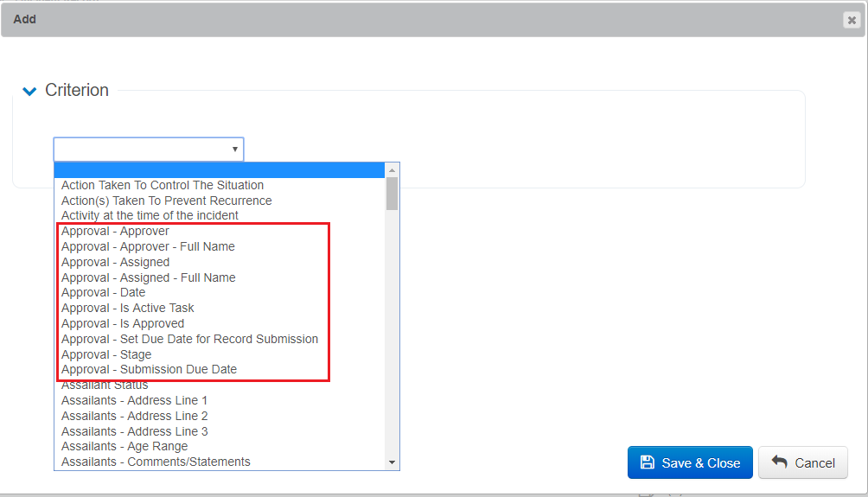Click the list scrollbar down arrow
Viewport: 868px width, 497px height.
[x=393, y=462]
